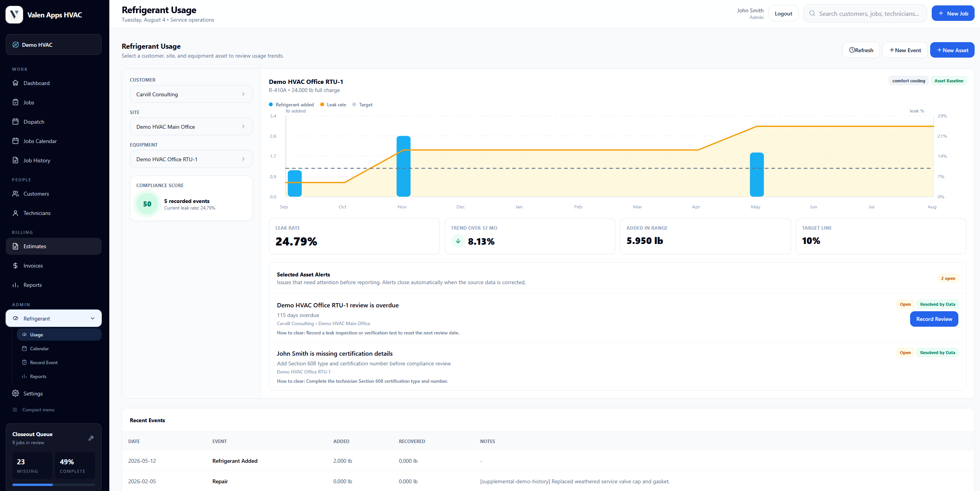Viewport: 980px width, 491px height.
Task: Click the Record Review button
Action: 934,319
